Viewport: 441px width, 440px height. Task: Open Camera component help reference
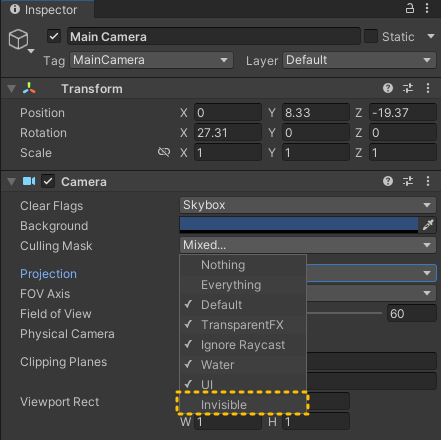388,181
